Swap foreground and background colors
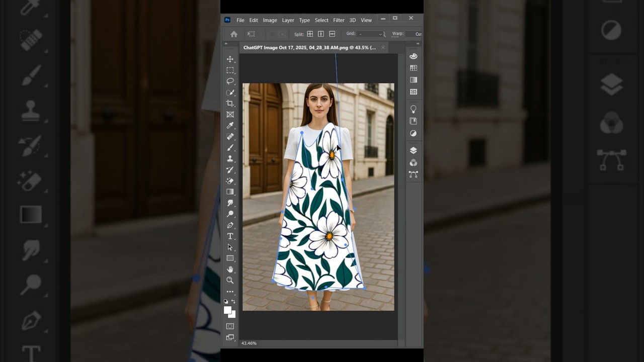Screen dimensions: 644x362 [x=233, y=302]
